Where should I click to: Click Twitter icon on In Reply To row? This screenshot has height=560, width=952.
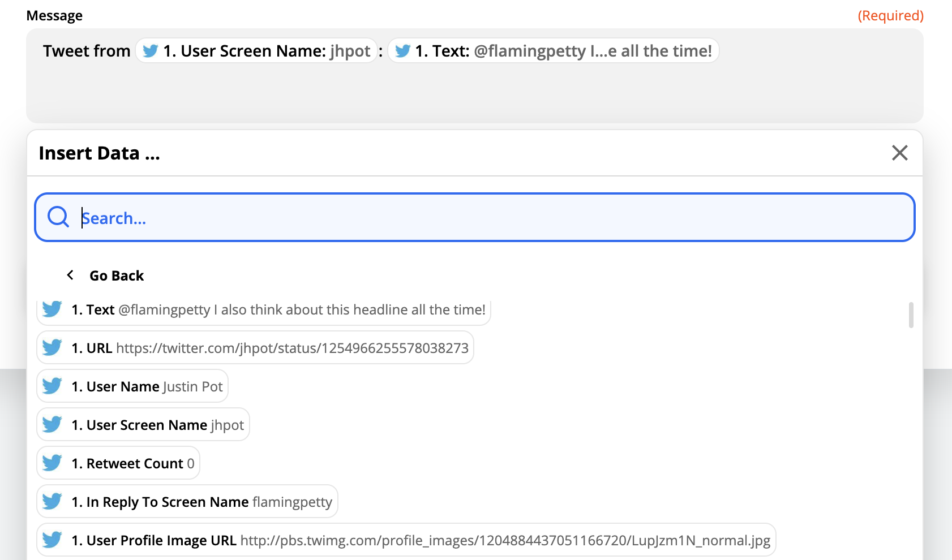point(52,501)
